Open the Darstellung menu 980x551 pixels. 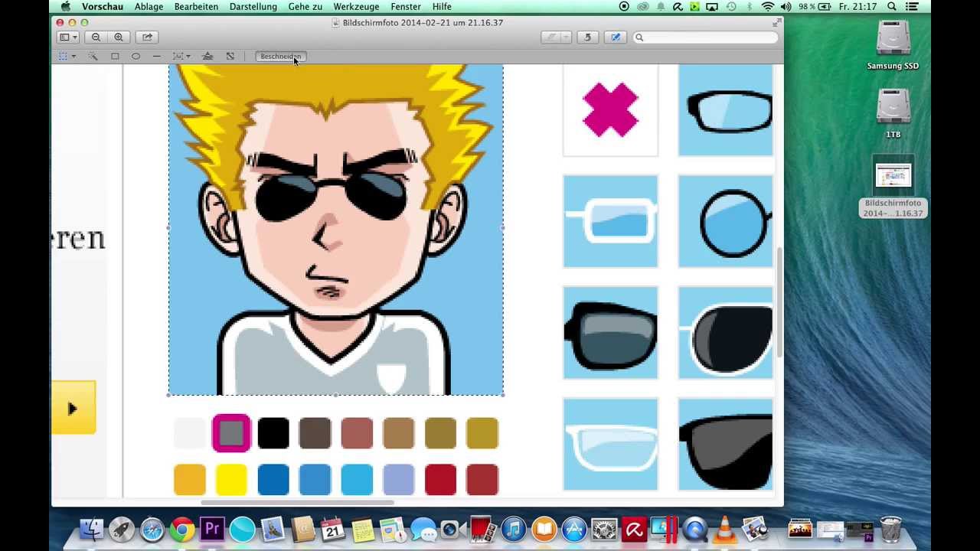253,7
